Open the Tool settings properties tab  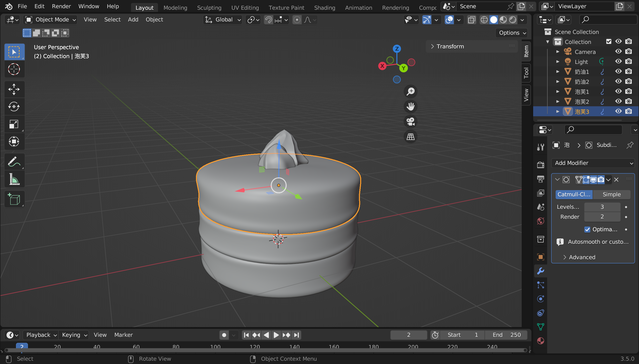coord(540,147)
